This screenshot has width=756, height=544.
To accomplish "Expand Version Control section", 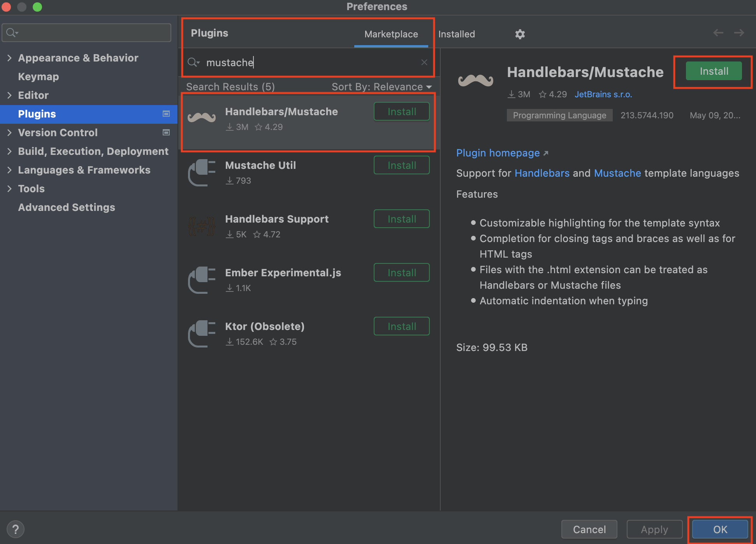I will click(x=9, y=132).
